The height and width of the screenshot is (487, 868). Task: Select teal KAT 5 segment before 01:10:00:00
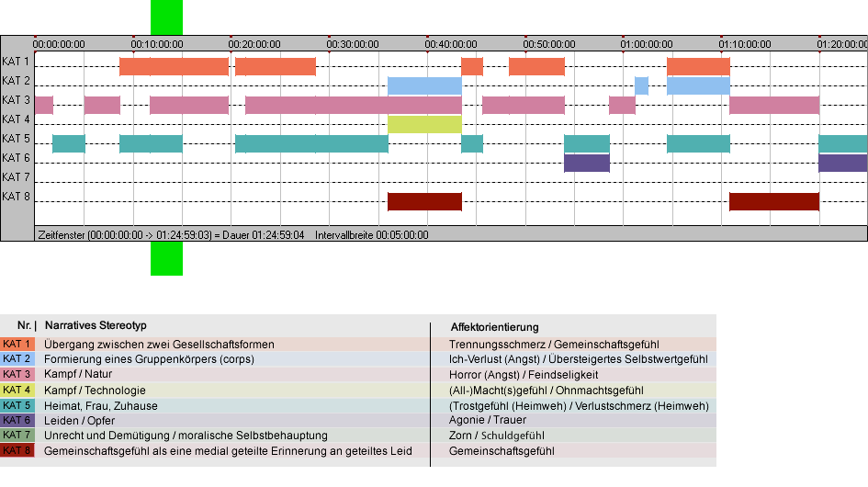click(698, 144)
